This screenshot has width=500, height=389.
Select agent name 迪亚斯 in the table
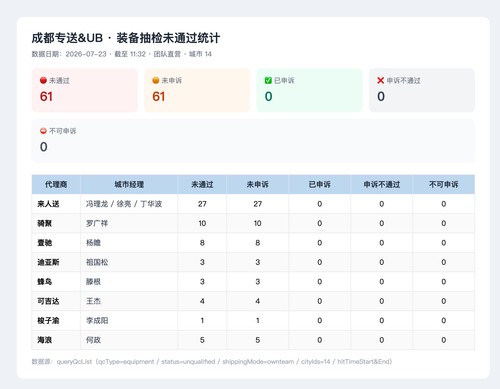point(48,262)
